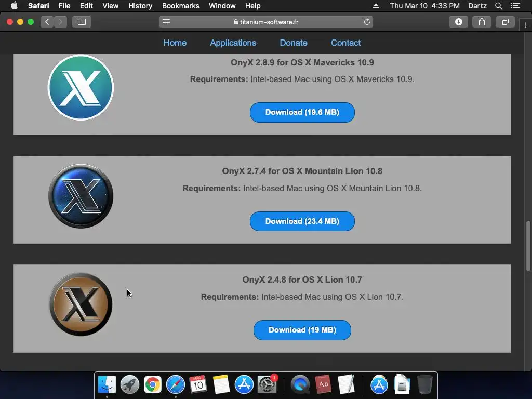Screen dimensions: 532x399
Task: Open a new tab with plus button
Action: click(525, 25)
